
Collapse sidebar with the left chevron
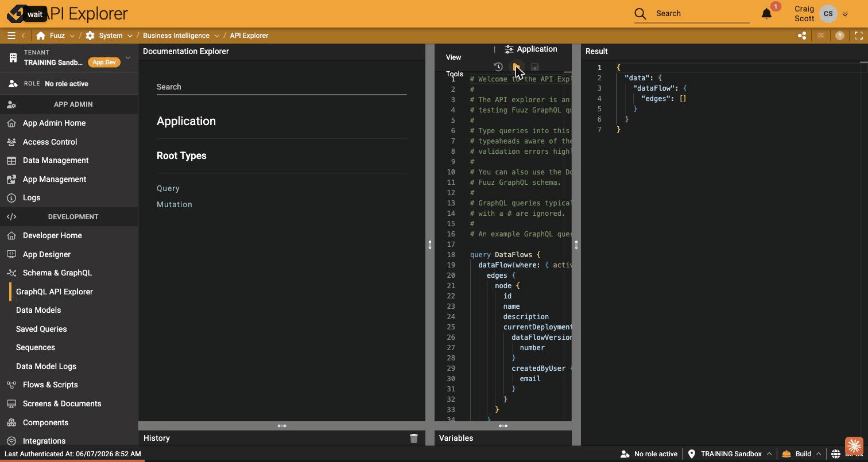(x=24, y=36)
